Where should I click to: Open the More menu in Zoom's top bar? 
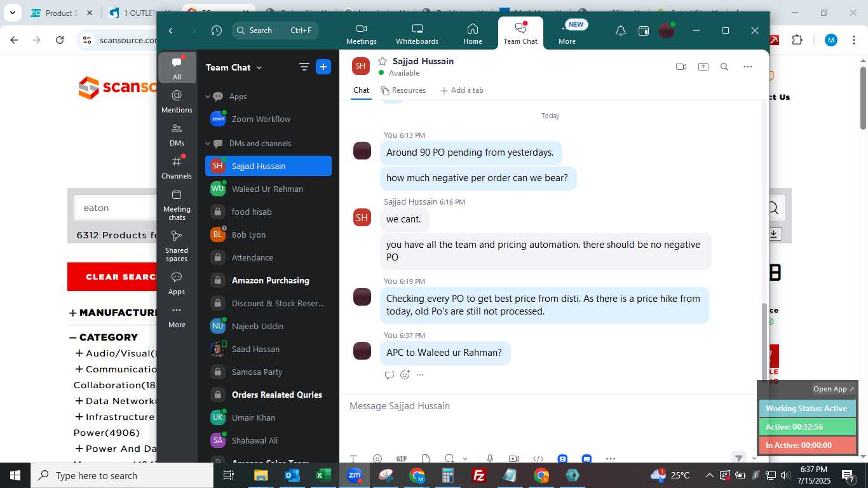(x=567, y=34)
